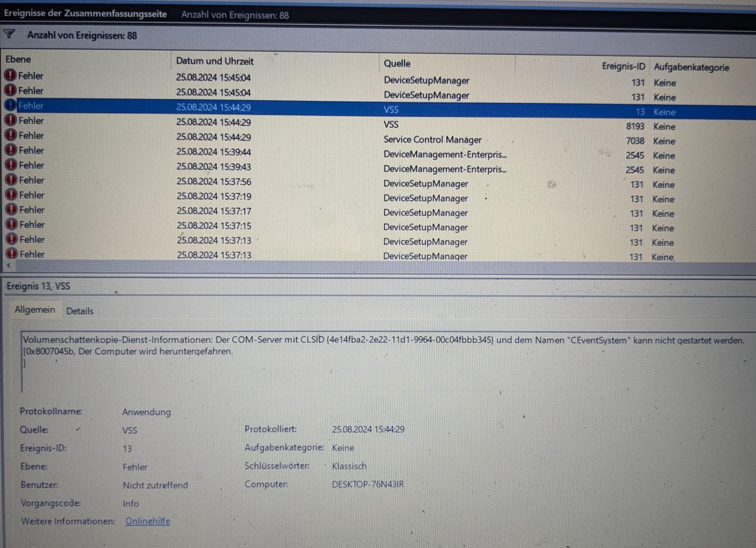Open the Allgemein tab

(x=35, y=310)
